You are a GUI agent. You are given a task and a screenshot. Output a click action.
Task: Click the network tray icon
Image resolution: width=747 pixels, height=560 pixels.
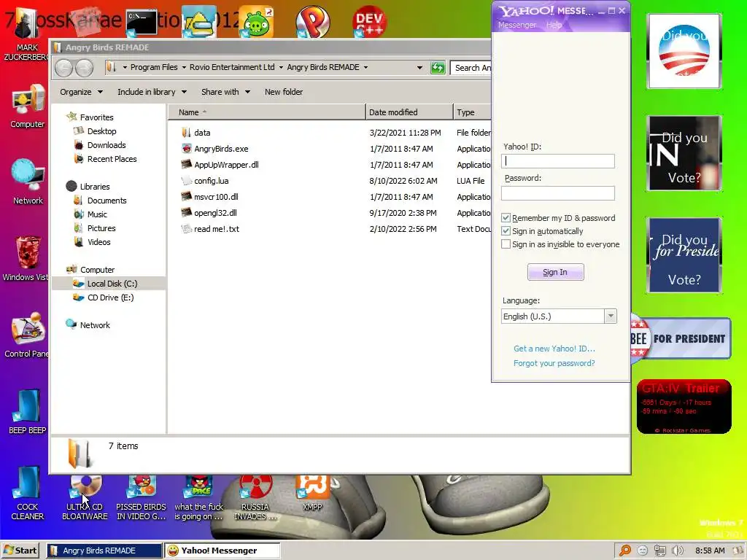pyautogui.click(x=659, y=551)
